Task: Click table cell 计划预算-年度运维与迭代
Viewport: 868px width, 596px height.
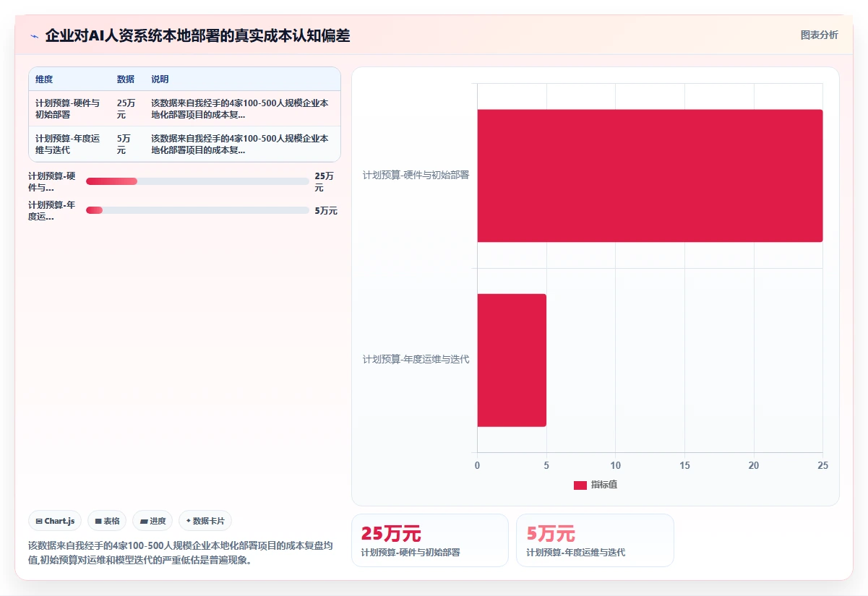Action: (x=69, y=144)
